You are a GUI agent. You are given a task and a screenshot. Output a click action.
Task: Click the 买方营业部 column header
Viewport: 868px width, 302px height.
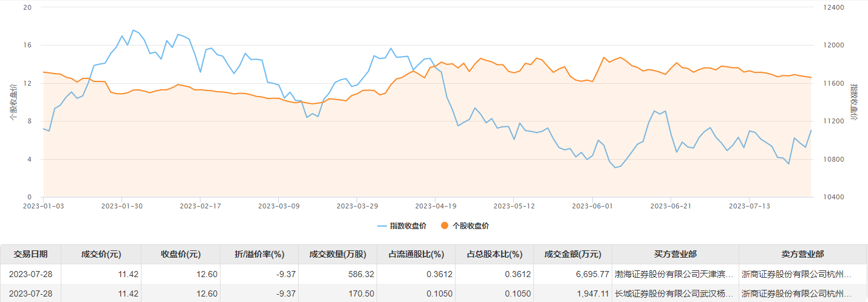(675, 255)
